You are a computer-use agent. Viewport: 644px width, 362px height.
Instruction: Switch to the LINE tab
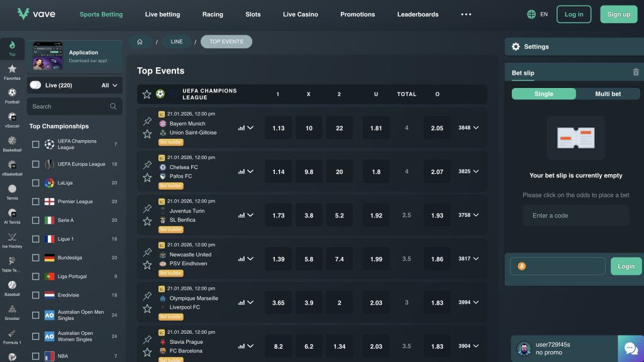click(x=177, y=41)
